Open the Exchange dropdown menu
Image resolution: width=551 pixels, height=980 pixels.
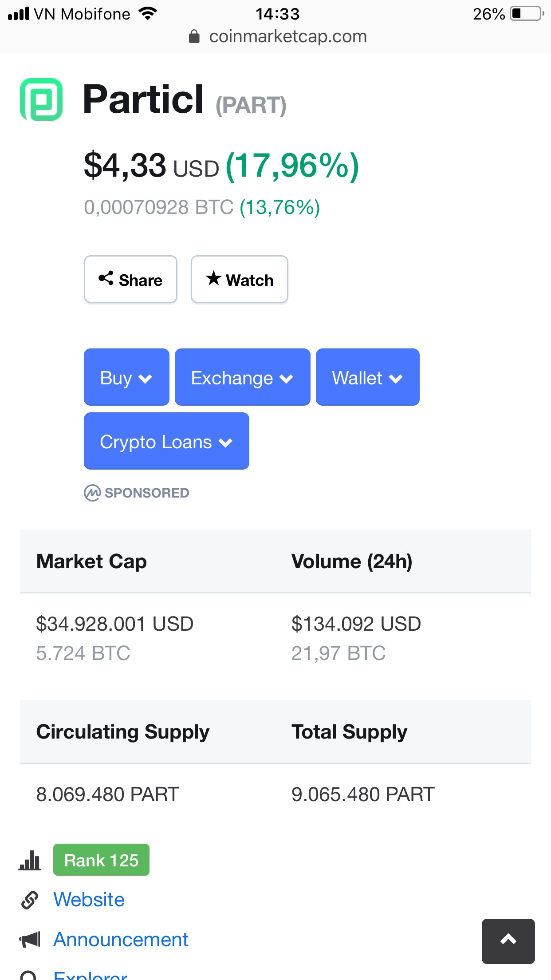click(x=242, y=377)
